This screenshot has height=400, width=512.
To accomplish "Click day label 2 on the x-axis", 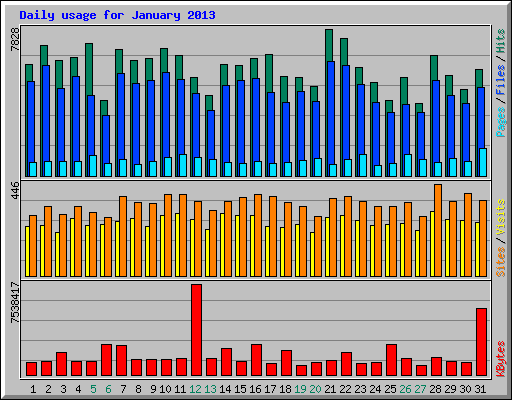I will (x=48, y=389).
